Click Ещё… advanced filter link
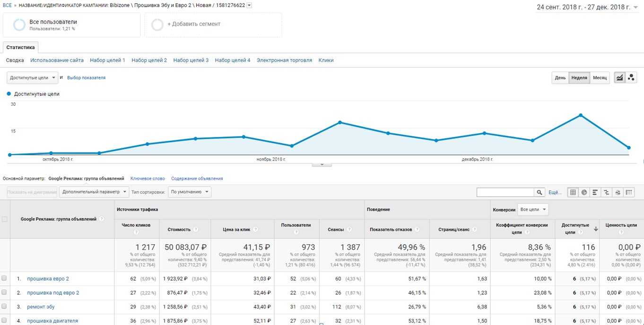Screen dimensions: 644x325 coord(555,192)
